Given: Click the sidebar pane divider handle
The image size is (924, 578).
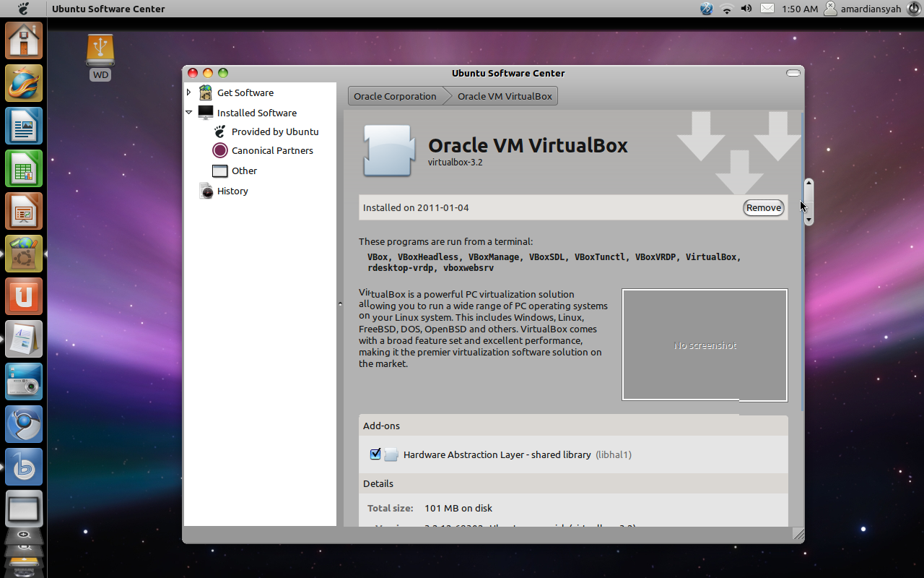Looking at the screenshot, I should pyautogui.click(x=340, y=304).
